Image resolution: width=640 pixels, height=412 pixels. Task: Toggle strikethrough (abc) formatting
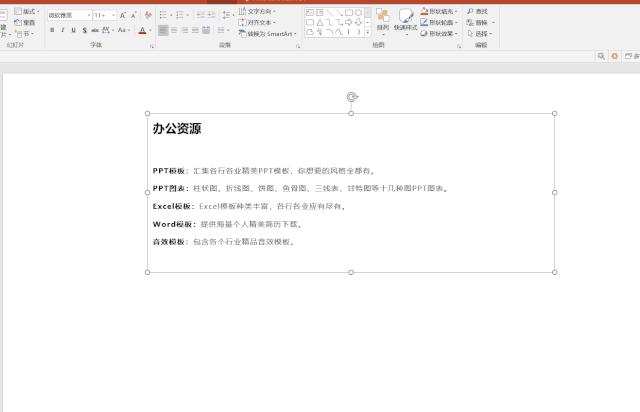point(95,30)
